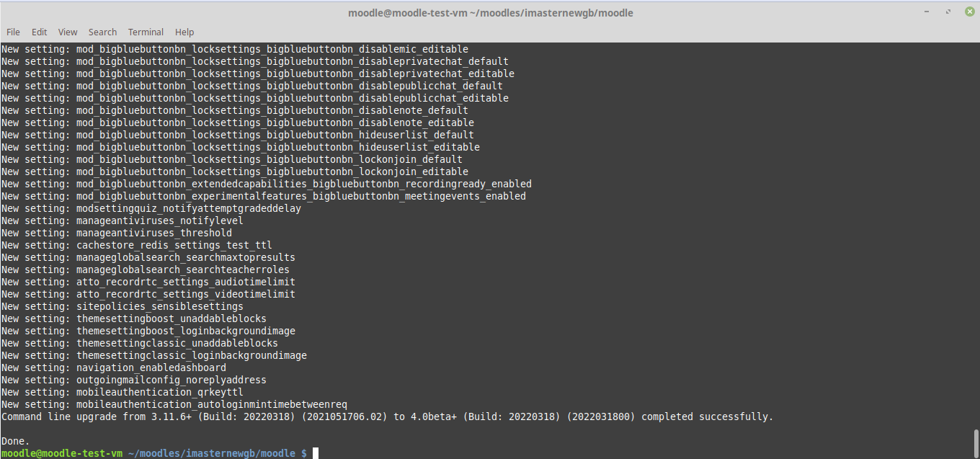Click 'outgoingmailconfig_noreplyaddress' setting line

click(134, 380)
